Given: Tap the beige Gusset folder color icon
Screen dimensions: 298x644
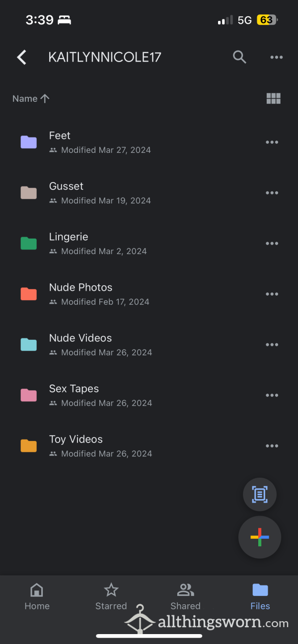Looking at the screenshot, I should [x=28, y=193].
